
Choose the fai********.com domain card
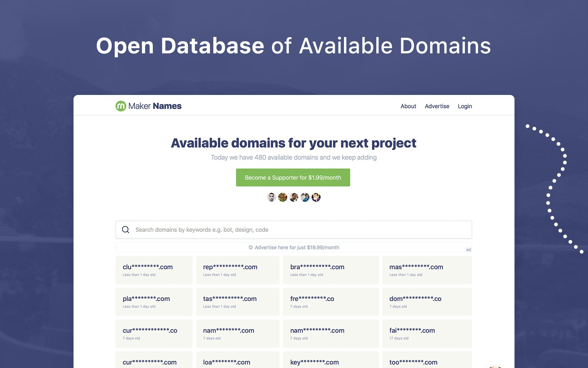[427, 333]
